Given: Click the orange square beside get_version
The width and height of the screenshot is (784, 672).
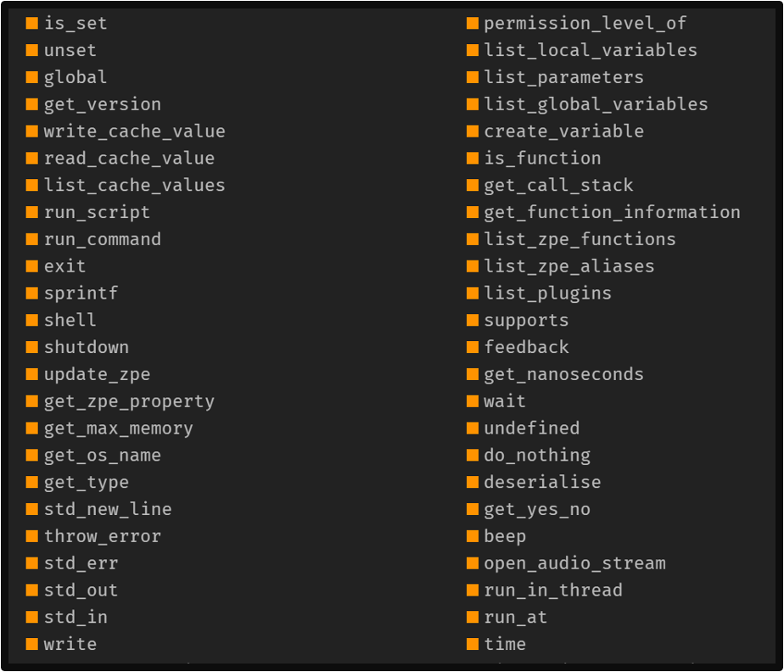Looking at the screenshot, I should point(32,104).
